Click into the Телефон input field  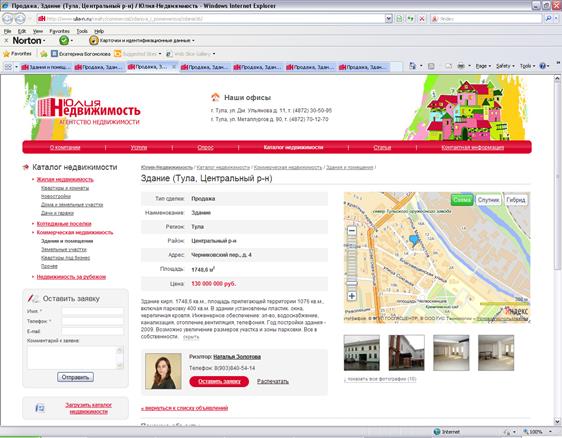click(92, 321)
